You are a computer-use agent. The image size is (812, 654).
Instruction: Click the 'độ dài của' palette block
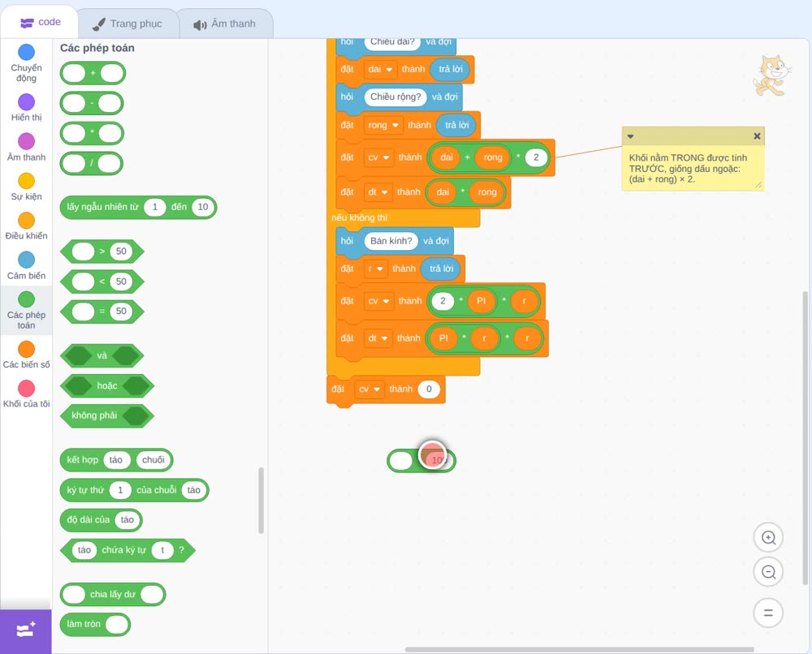101,520
